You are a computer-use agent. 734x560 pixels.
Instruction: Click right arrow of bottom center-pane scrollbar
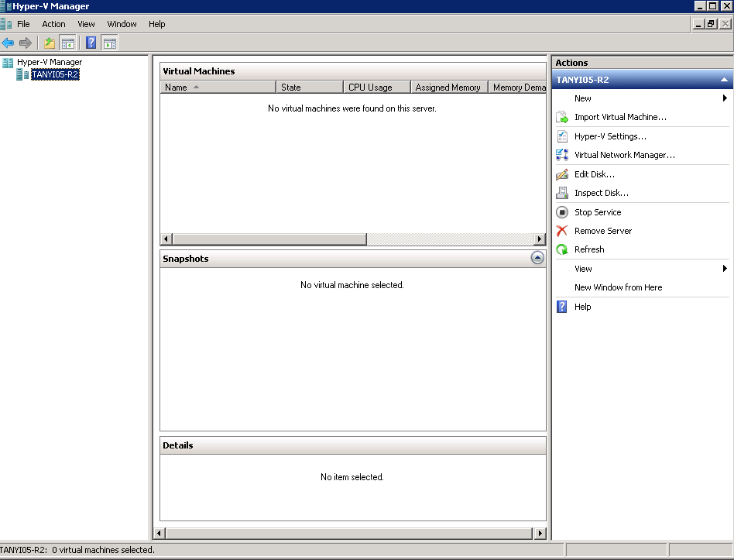[540, 534]
